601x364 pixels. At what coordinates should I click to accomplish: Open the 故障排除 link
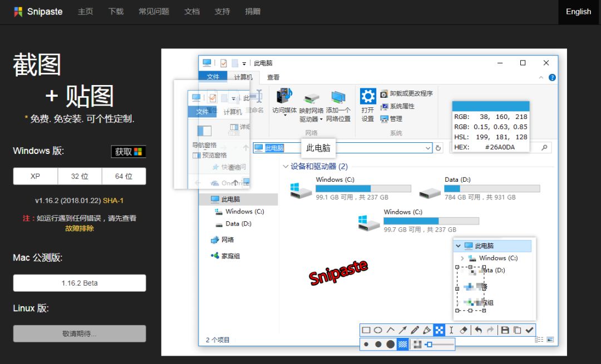79,228
